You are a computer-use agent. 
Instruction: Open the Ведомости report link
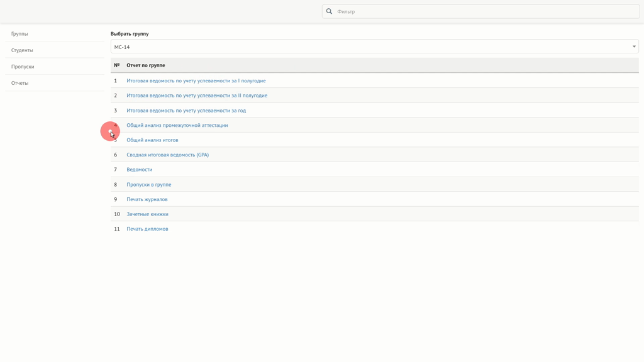pyautogui.click(x=139, y=170)
